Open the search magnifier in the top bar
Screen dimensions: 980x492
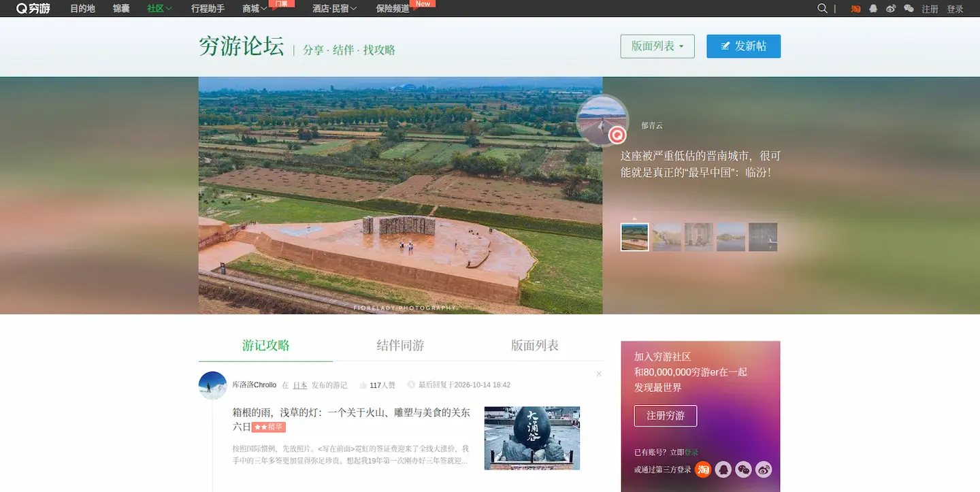[x=822, y=9]
